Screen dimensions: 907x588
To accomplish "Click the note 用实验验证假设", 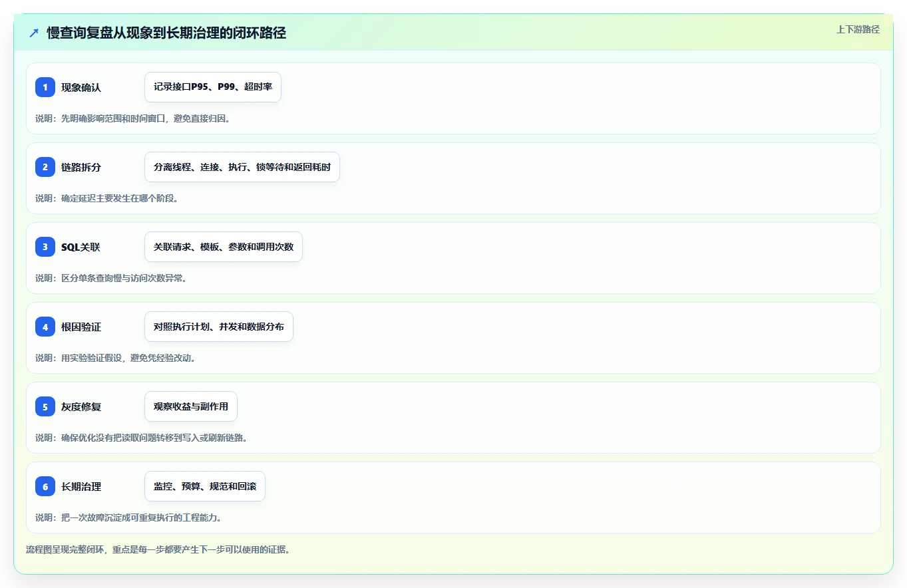I will click(115, 358).
